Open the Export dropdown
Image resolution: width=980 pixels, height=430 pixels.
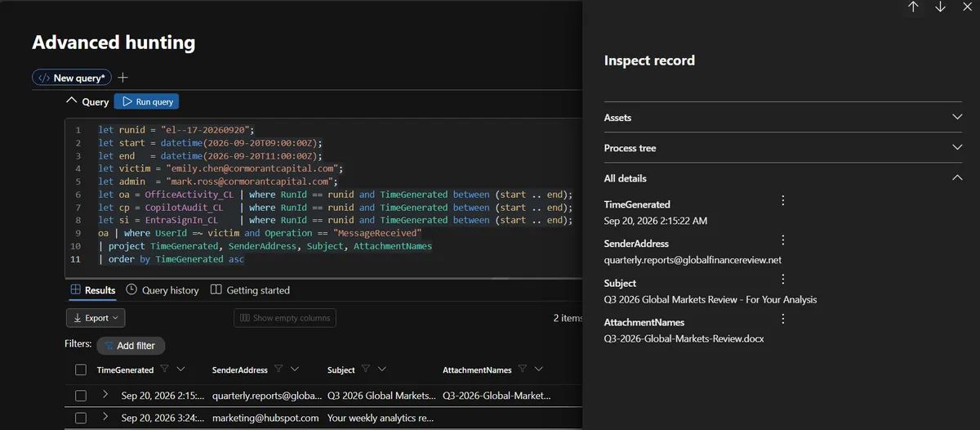(x=96, y=318)
